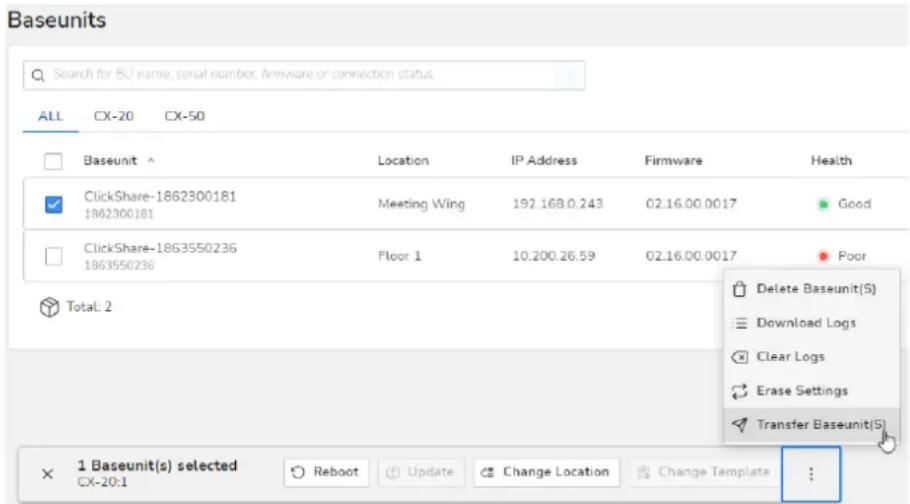Image resolution: width=910 pixels, height=504 pixels.
Task: Click the '1 Baseunit(s) selected' label
Action: point(157,466)
